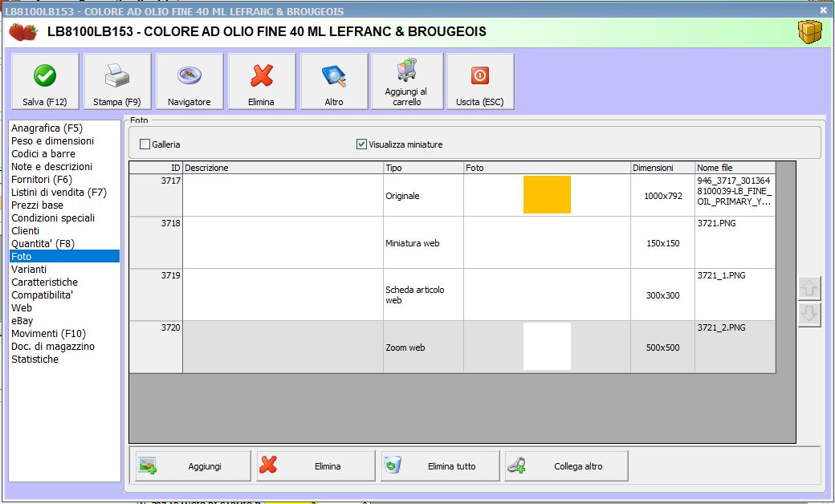The image size is (835, 504).
Task: Click the 500x500 dimensions cell
Action: 663,347
